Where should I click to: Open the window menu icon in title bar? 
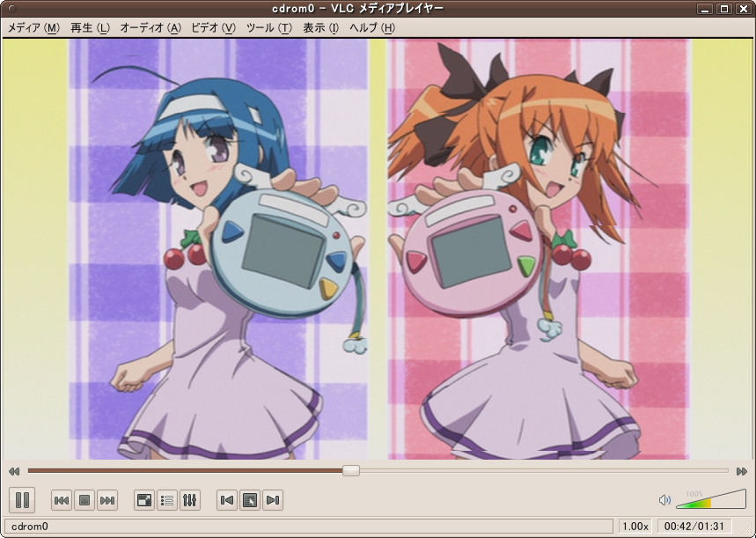click(x=12, y=9)
